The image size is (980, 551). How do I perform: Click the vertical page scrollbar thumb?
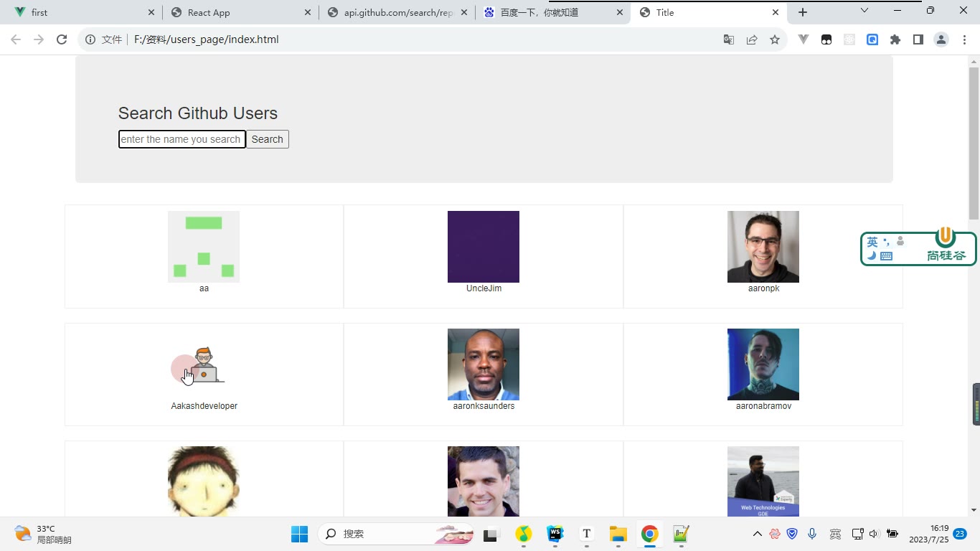974,143
